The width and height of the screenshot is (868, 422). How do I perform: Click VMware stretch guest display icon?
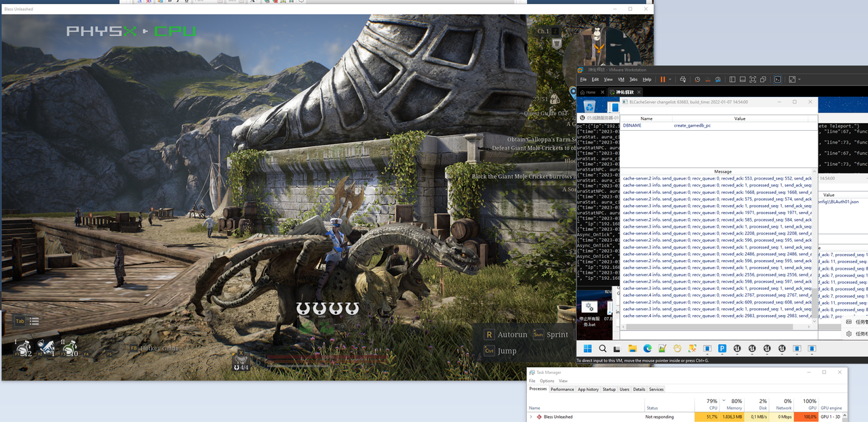791,79
